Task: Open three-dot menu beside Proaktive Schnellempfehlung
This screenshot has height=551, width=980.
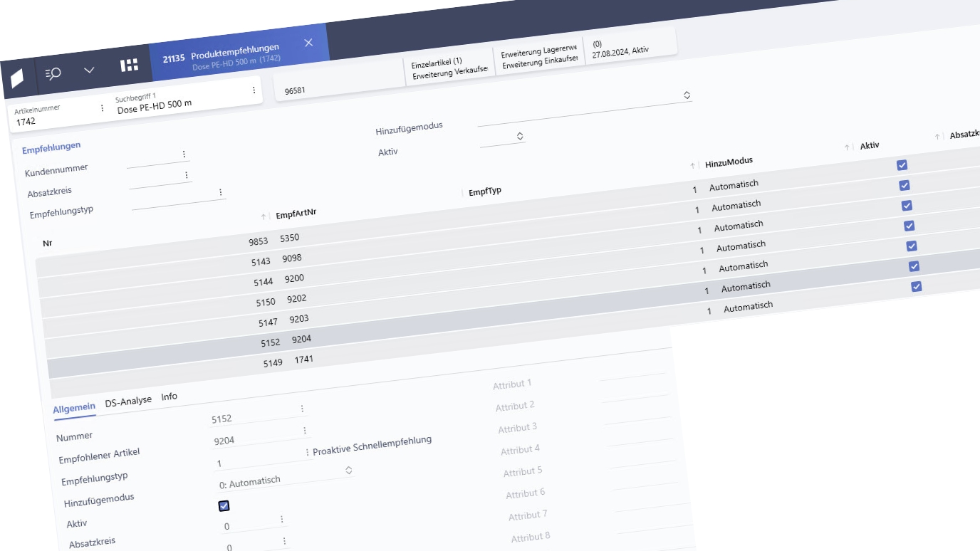Action: 307,452
